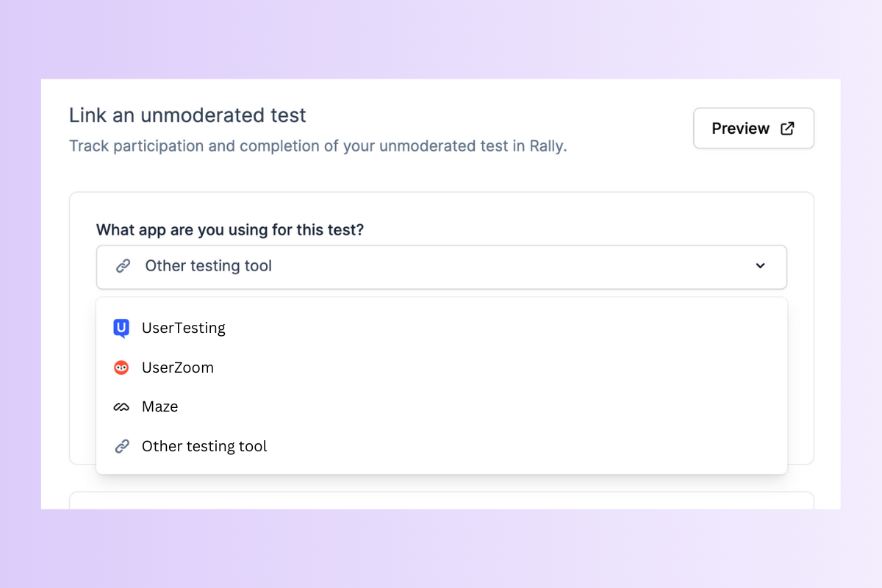Screen dimensions: 882x588
Task: Click the UserTesting blue logo icon
Action: pos(121,329)
